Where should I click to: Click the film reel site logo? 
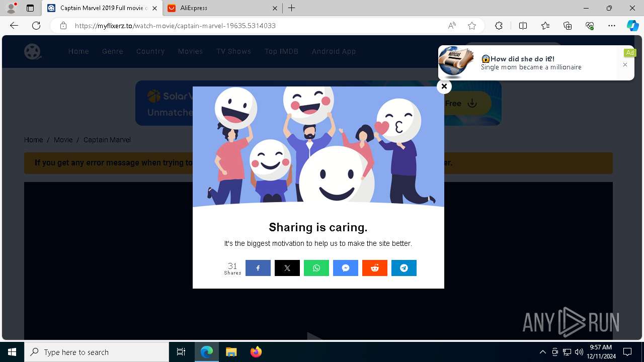[x=33, y=51]
